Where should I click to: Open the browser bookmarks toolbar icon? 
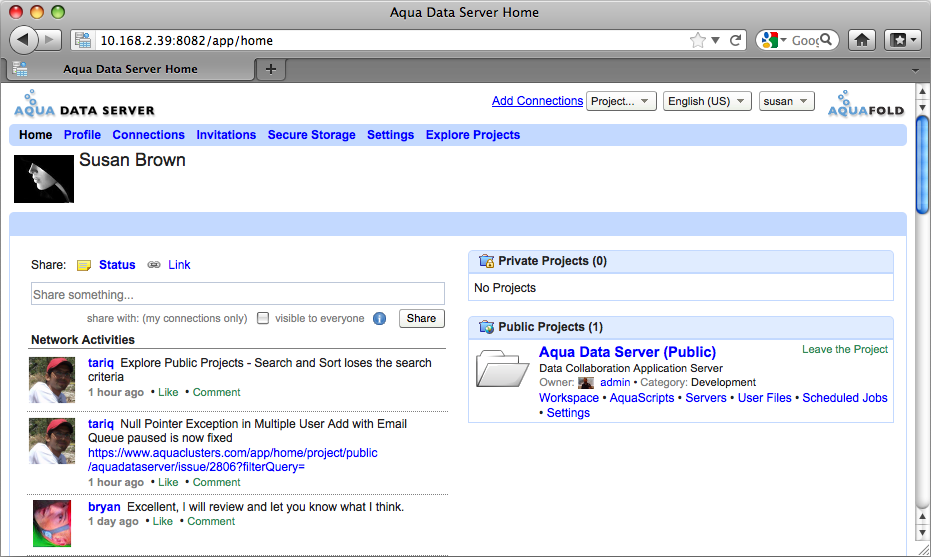coord(899,40)
